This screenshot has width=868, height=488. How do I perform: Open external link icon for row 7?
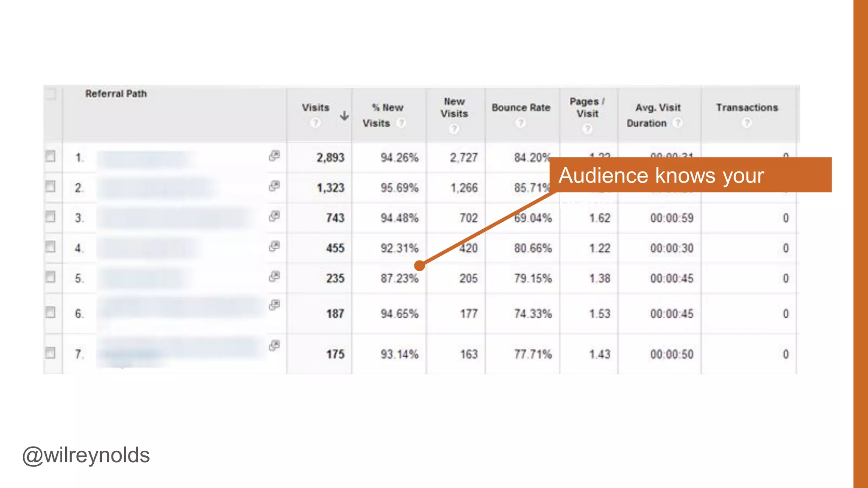click(x=274, y=346)
